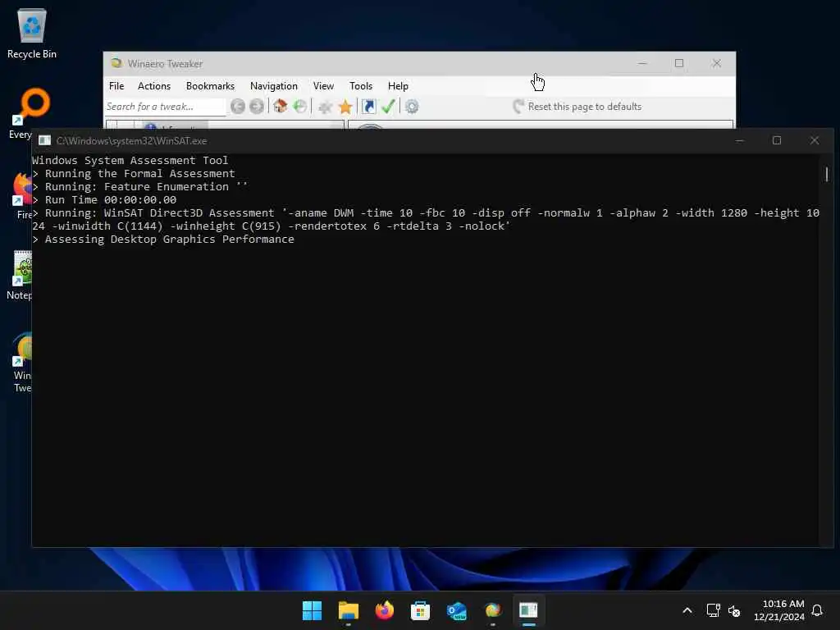The height and width of the screenshot is (630, 840).
Task: Open the Windows Start menu
Action: pos(312,610)
